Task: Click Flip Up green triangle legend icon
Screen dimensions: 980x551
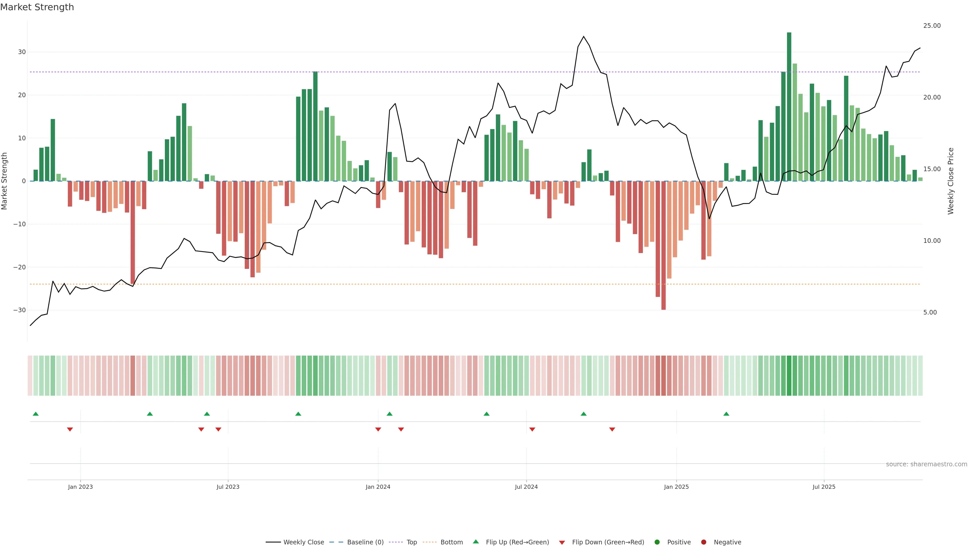Action: click(475, 542)
